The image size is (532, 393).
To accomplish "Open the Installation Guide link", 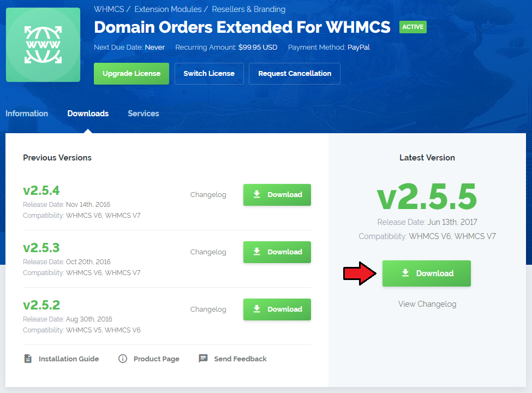I will [x=69, y=359].
